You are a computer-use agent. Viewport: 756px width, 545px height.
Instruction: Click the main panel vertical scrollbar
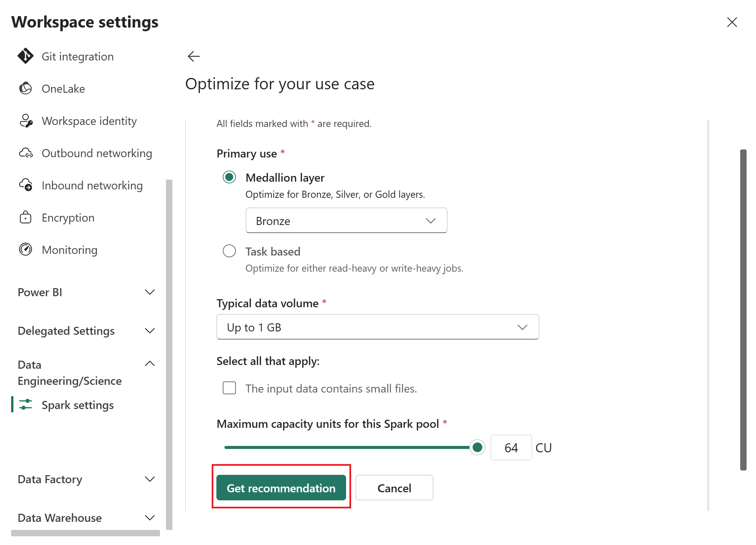[x=743, y=310]
